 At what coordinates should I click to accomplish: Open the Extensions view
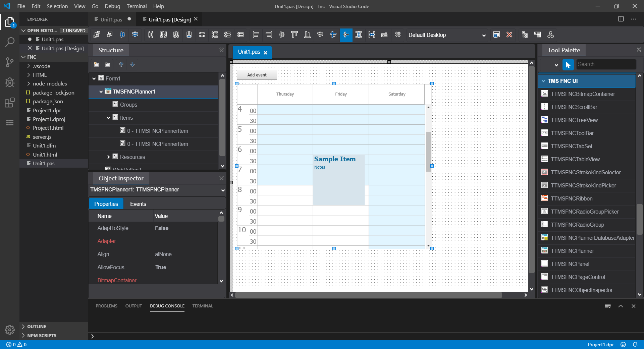click(x=10, y=102)
